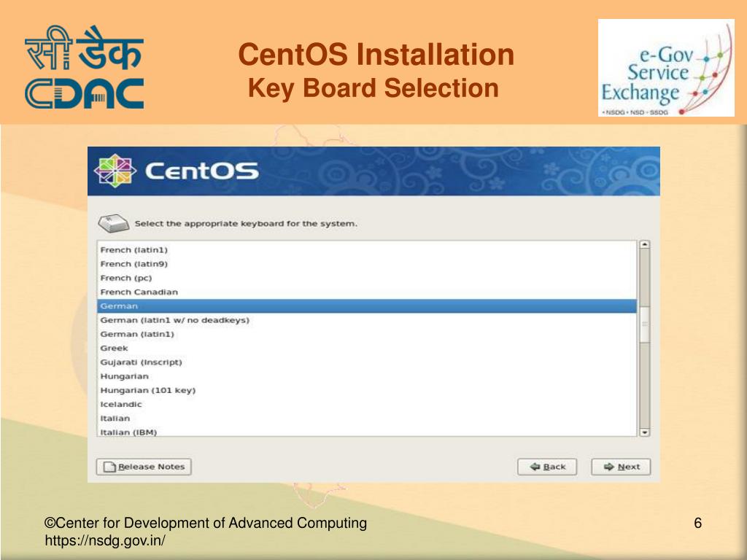The height and width of the screenshot is (560, 747).
Task: Click the keyboard list scrollbar thumb
Action: [x=645, y=324]
